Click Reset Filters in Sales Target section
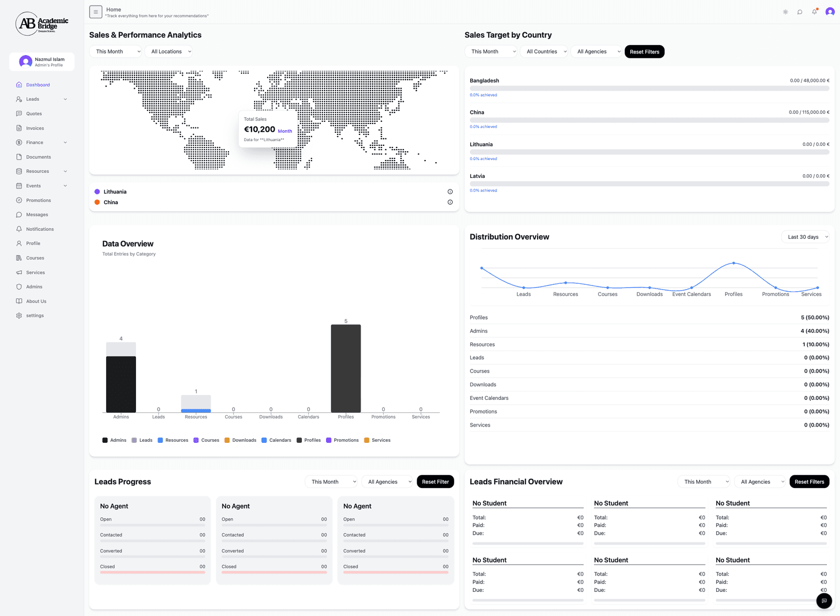This screenshot has width=840, height=616. (x=644, y=52)
